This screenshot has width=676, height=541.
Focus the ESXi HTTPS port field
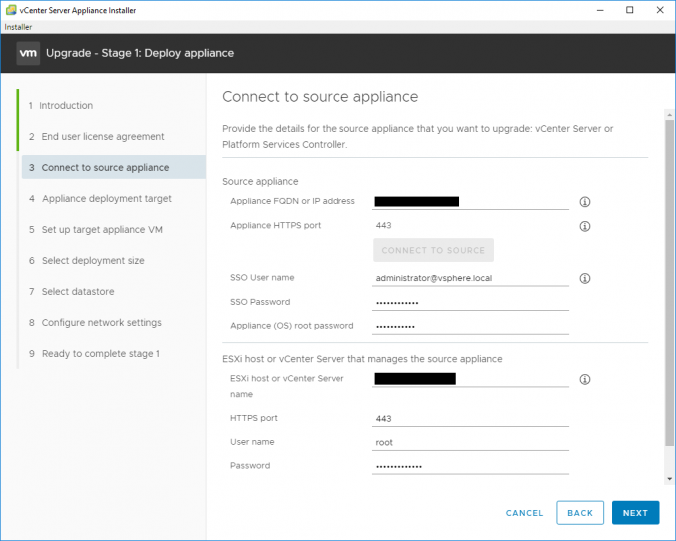coord(470,419)
